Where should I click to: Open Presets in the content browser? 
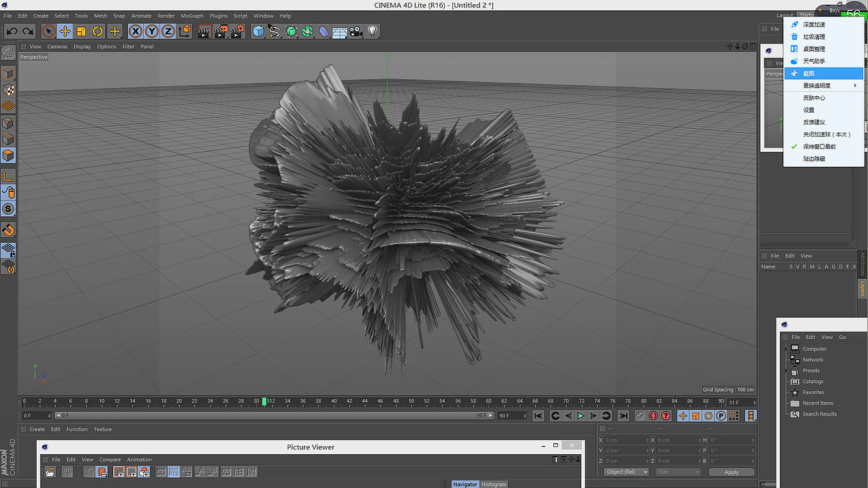tap(812, 370)
